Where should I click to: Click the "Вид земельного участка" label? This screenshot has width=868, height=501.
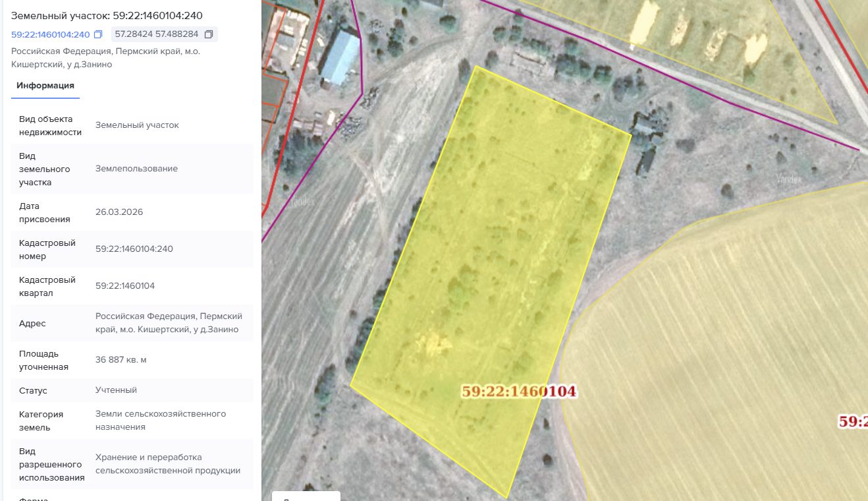pyautogui.click(x=45, y=169)
